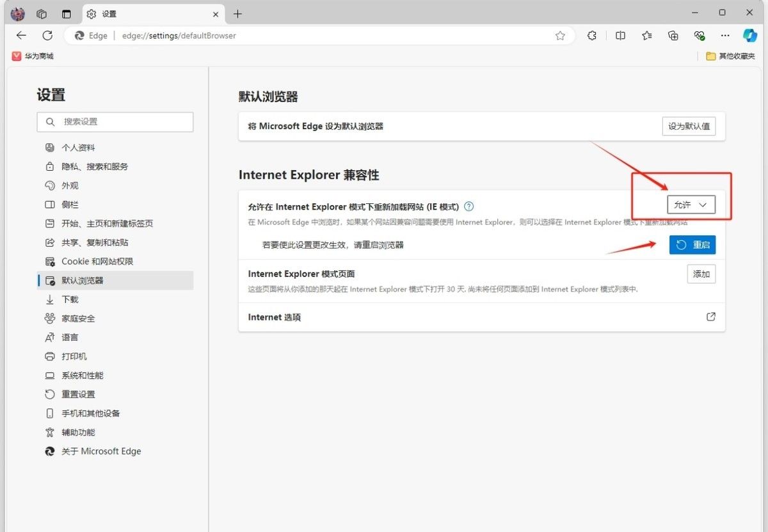
Task: Open the Favorites star-list icon
Action: (x=646, y=36)
